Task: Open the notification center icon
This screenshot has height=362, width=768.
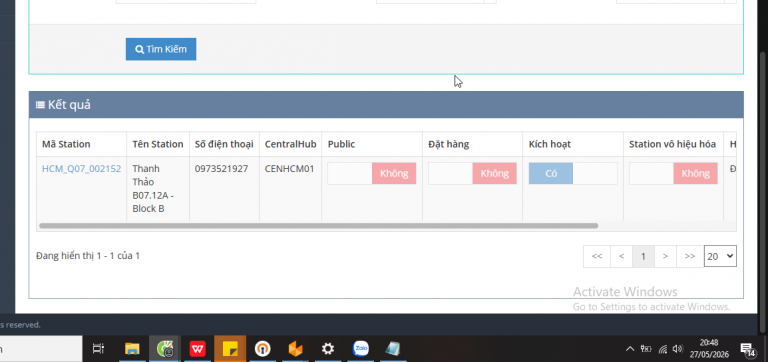Action: (x=747, y=349)
